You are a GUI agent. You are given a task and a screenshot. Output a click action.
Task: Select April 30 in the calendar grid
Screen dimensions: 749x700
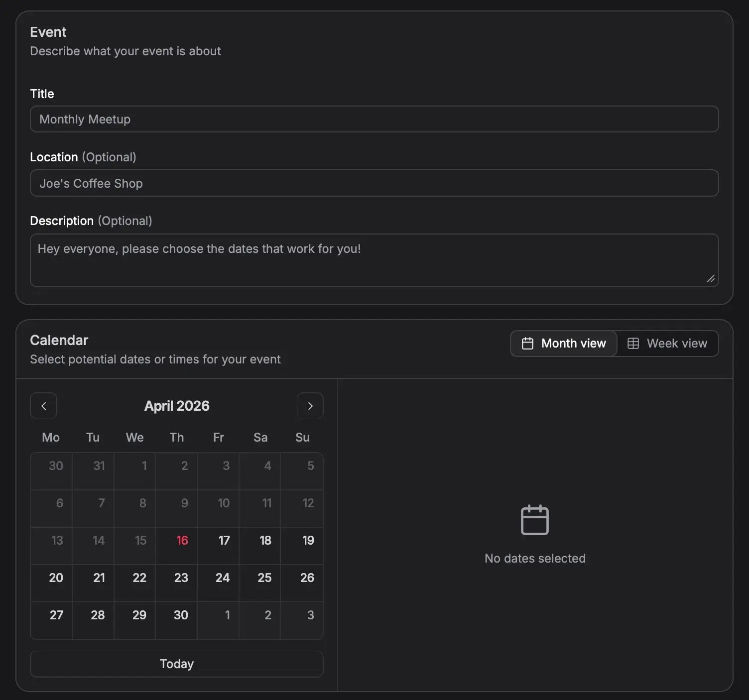click(x=177, y=620)
